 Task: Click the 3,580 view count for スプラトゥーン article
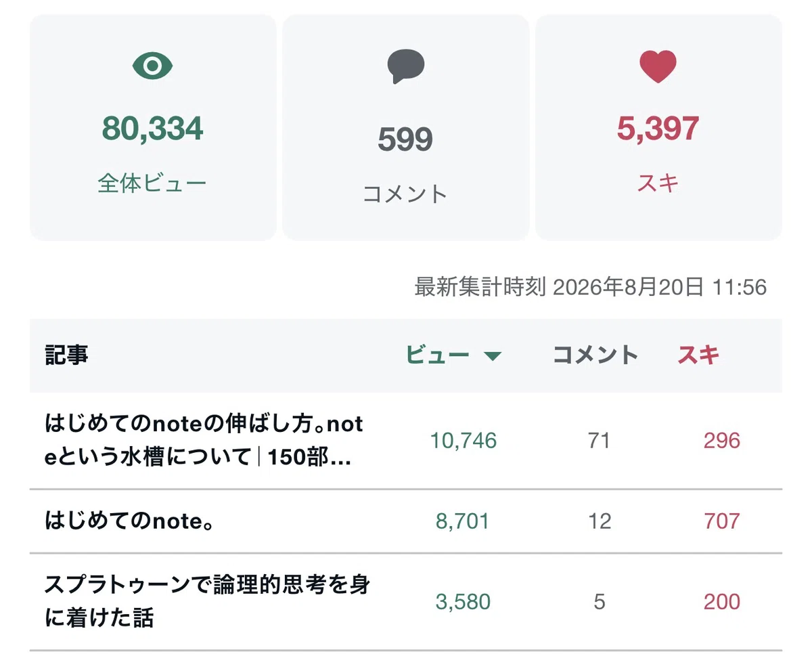point(464,602)
